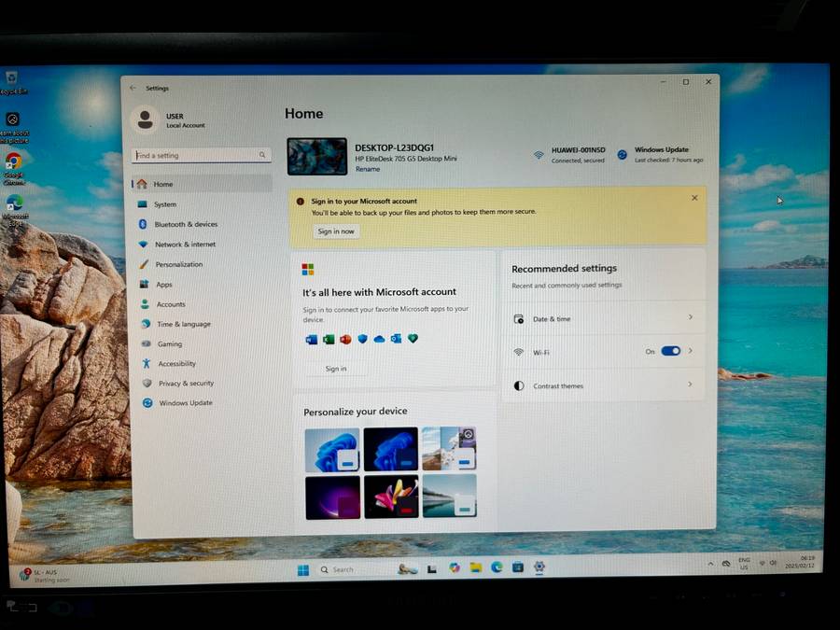Expand the Contrast themes chevron
This screenshot has height=630, width=840.
tap(691, 385)
